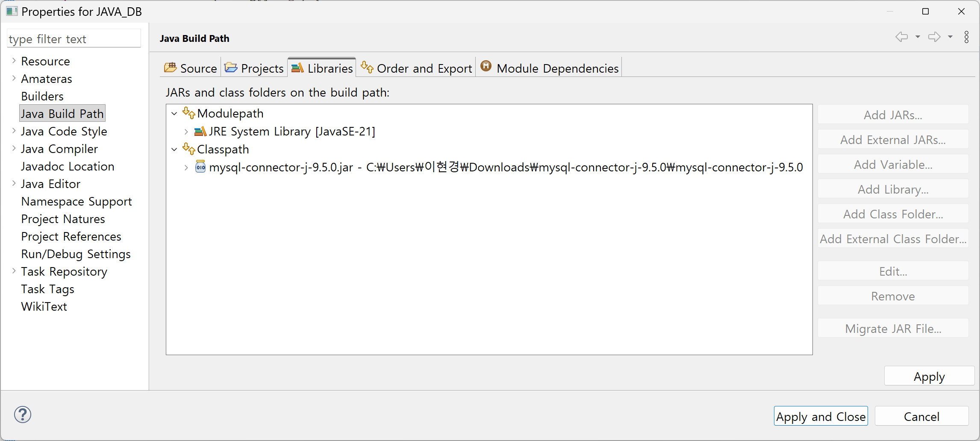Click the Modulepath icon

(x=188, y=112)
